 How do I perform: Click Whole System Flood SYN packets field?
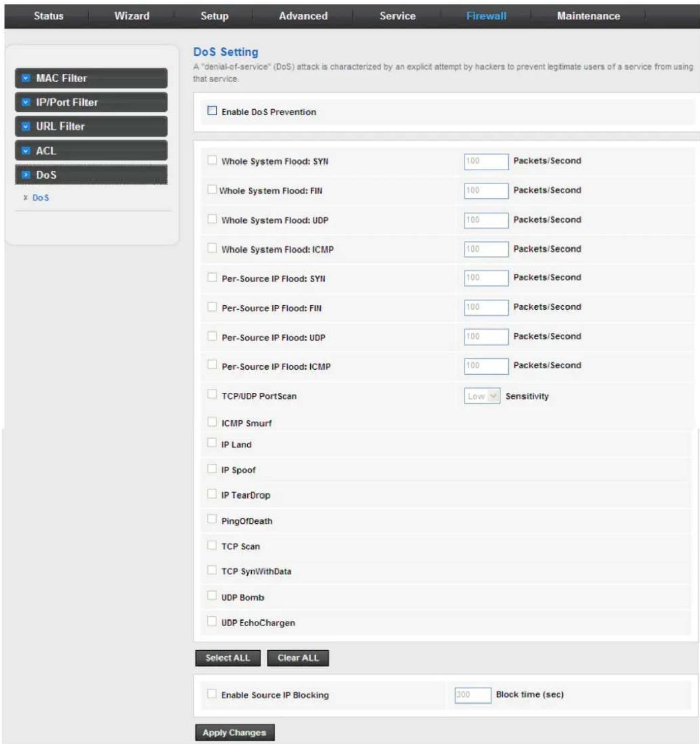tap(486, 161)
